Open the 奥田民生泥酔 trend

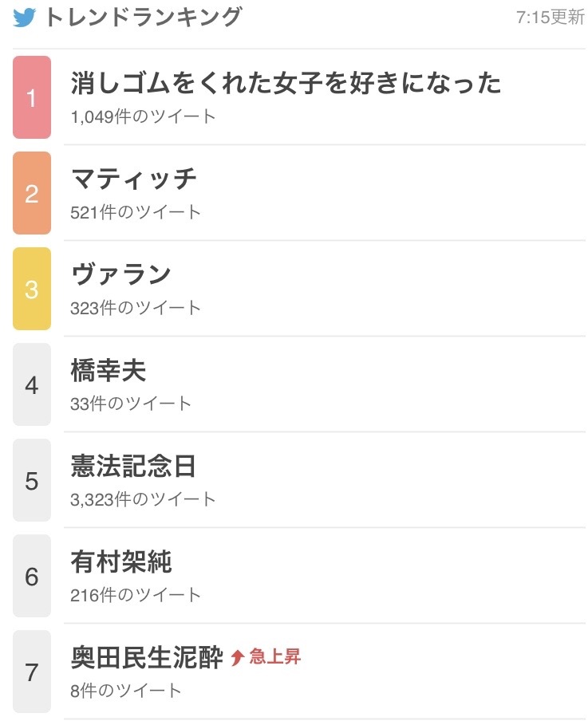[147, 657]
